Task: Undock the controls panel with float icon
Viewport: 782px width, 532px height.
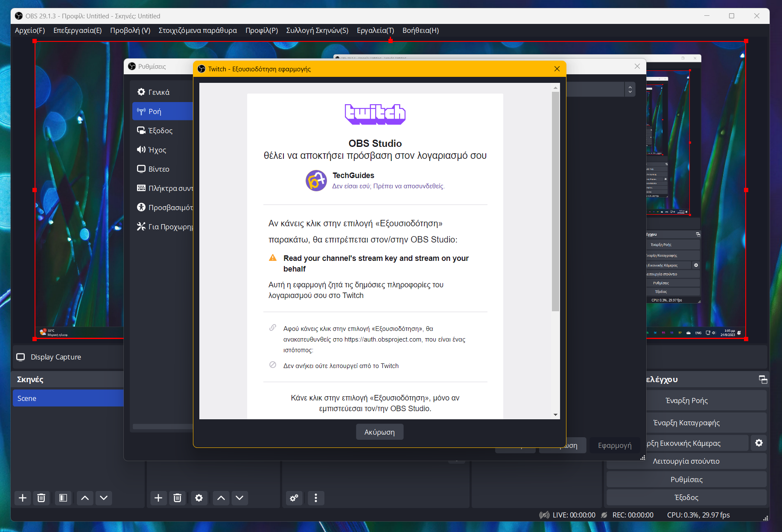Action: 763,380
